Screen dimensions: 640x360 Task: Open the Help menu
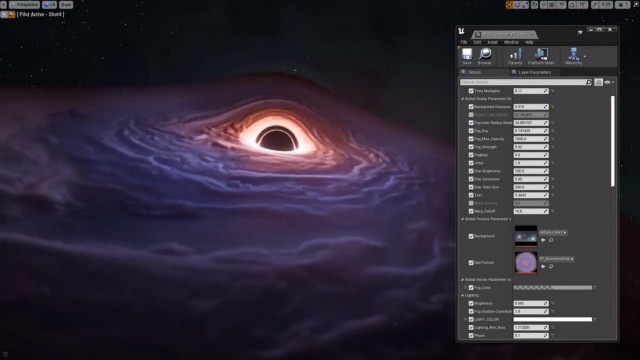(529, 42)
